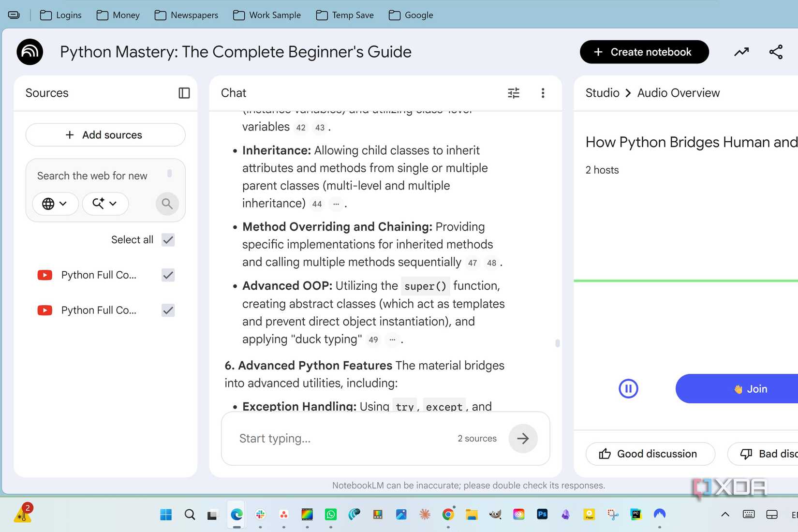The image size is (798, 532).
Task: Open PyCharm from the taskbar
Action: point(636,515)
